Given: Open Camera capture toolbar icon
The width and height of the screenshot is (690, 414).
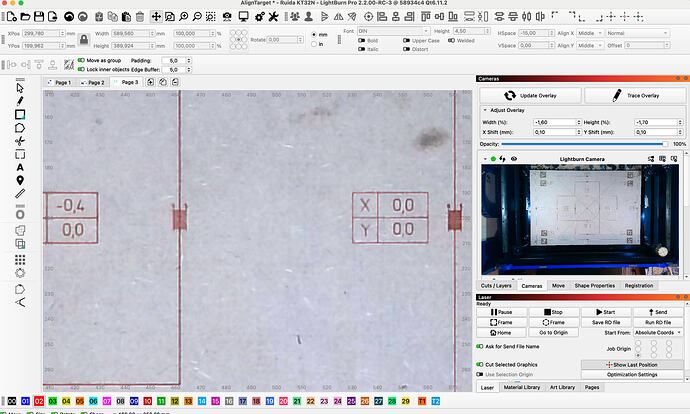Looking at the screenshot, I should coord(227,17).
